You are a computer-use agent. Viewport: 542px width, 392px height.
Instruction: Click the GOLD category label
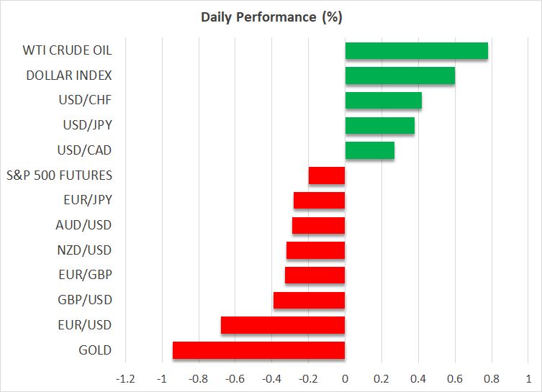coord(96,350)
